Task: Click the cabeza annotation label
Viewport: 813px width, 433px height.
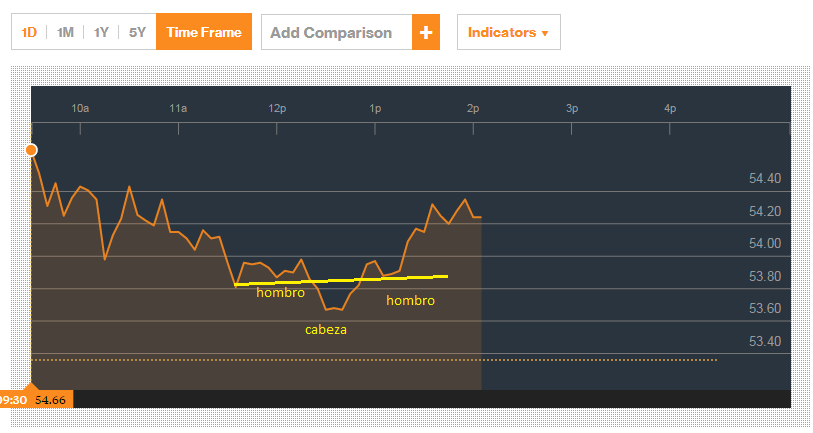Action: (x=326, y=330)
